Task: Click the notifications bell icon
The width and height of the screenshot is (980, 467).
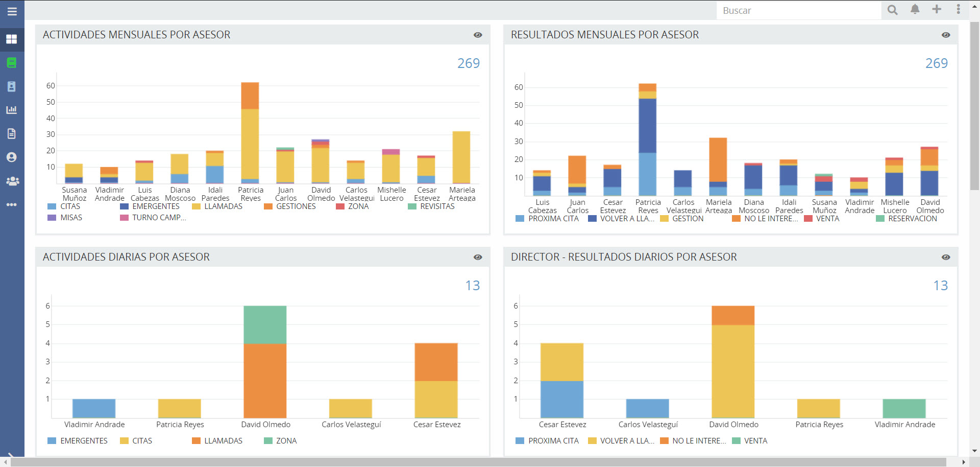Action: (x=915, y=10)
